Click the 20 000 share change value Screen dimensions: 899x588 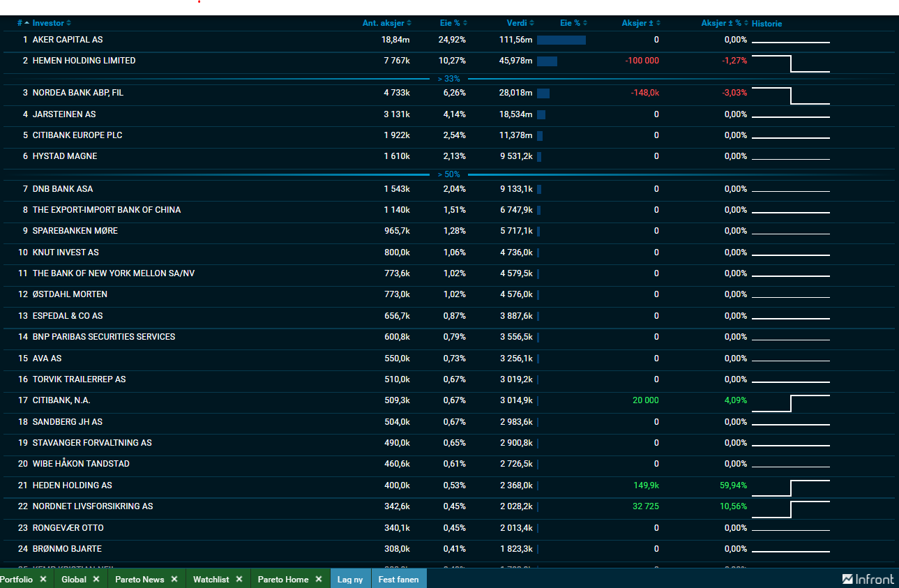pos(646,400)
